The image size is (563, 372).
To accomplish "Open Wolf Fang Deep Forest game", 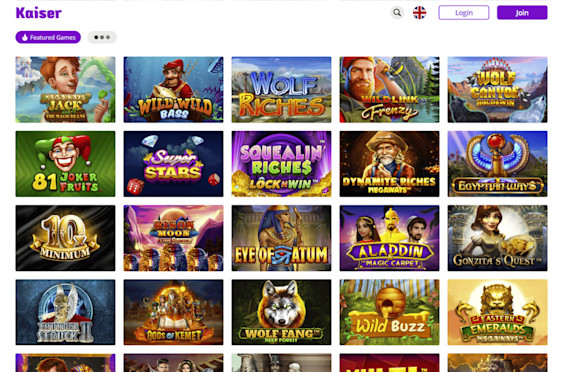I will (282, 312).
